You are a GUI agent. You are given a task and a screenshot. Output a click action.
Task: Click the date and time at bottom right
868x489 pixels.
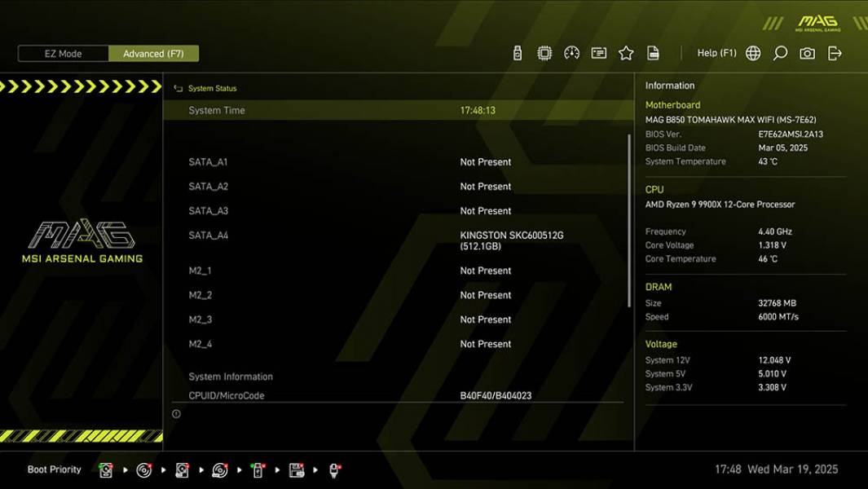pyautogui.click(x=776, y=469)
